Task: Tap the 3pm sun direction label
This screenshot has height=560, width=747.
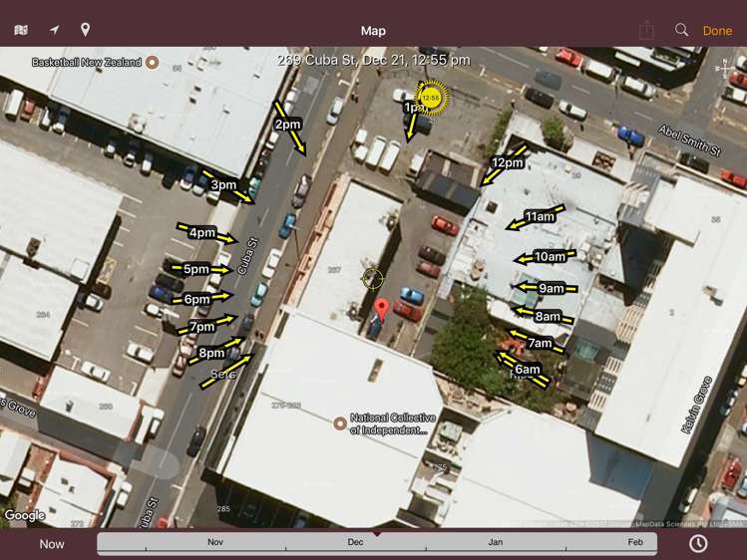Action: point(223,185)
